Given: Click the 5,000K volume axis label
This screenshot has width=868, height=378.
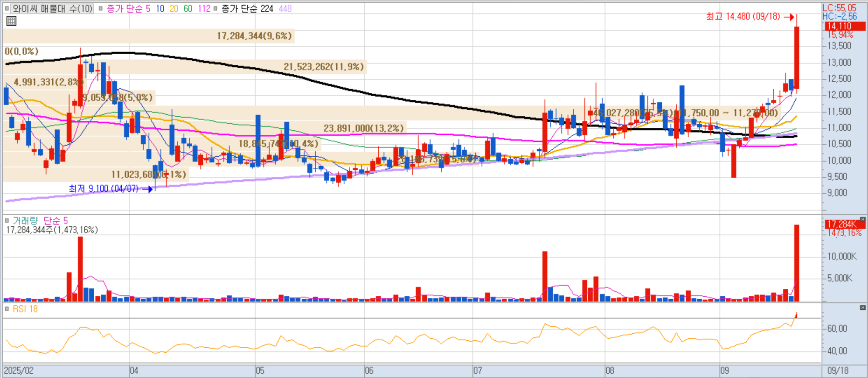Looking at the screenshot, I should coord(840,278).
